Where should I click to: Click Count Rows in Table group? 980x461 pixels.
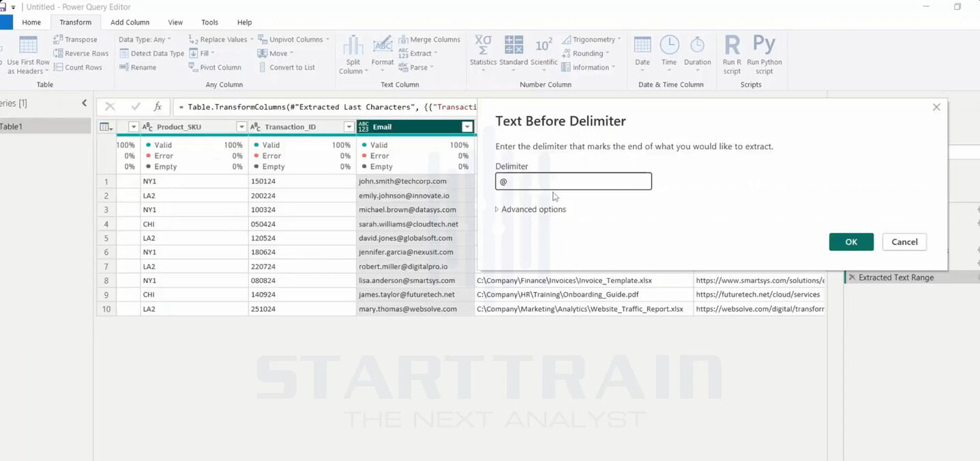(x=78, y=68)
